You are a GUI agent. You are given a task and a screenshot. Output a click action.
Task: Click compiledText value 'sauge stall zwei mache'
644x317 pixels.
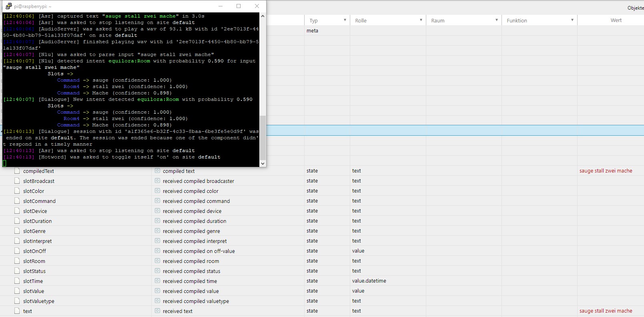pyautogui.click(x=606, y=171)
